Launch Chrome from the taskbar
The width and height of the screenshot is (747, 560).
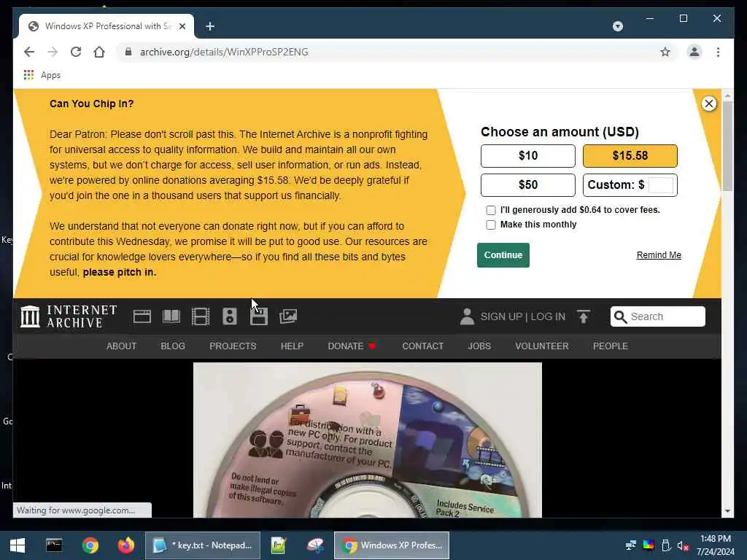[x=90, y=545]
